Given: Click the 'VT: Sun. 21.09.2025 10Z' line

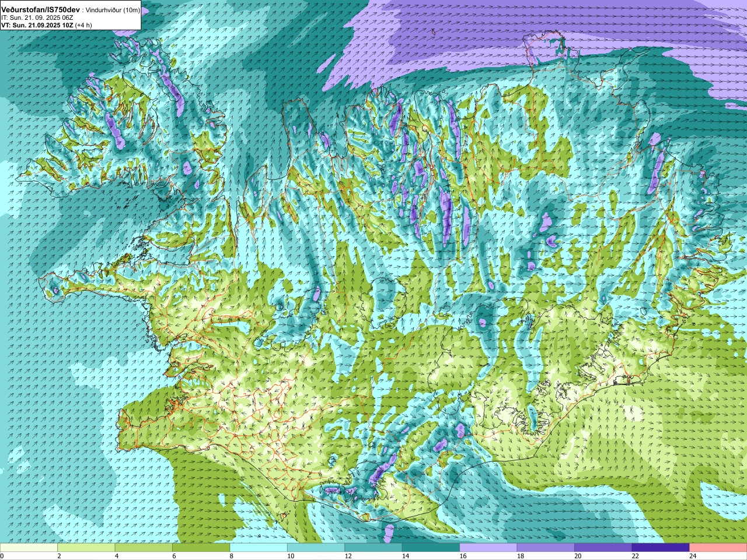Looking at the screenshot, I should click(37, 26).
